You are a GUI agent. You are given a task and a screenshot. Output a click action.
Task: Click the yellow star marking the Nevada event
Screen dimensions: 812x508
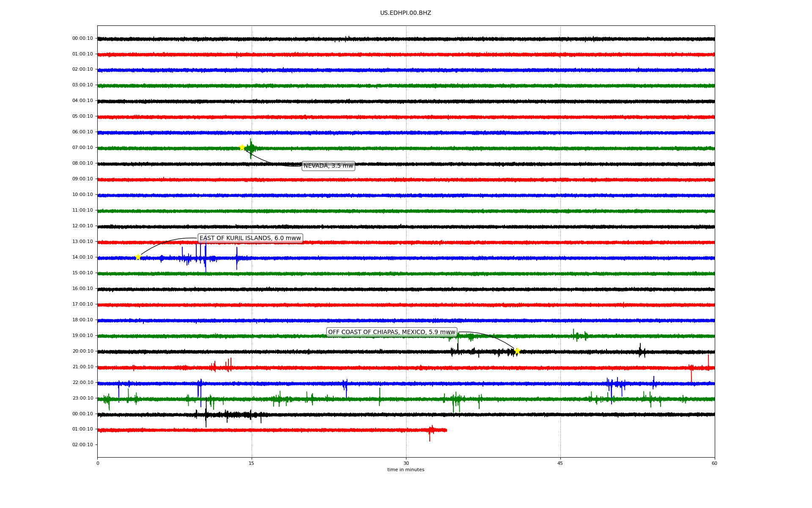[x=242, y=147]
